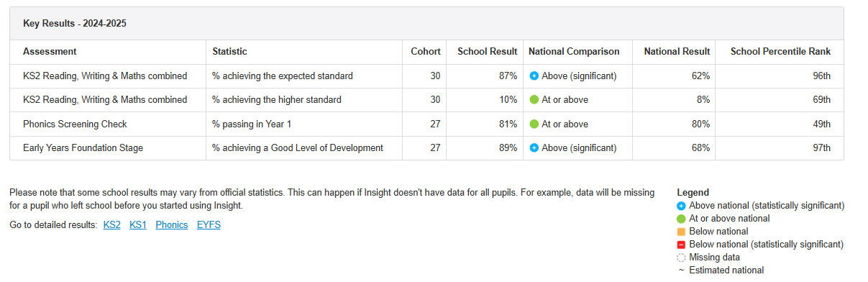Image resolution: width=868 pixels, height=282 pixels.
Task: Select the Phonics Screening Check row label
Action: [x=75, y=124]
